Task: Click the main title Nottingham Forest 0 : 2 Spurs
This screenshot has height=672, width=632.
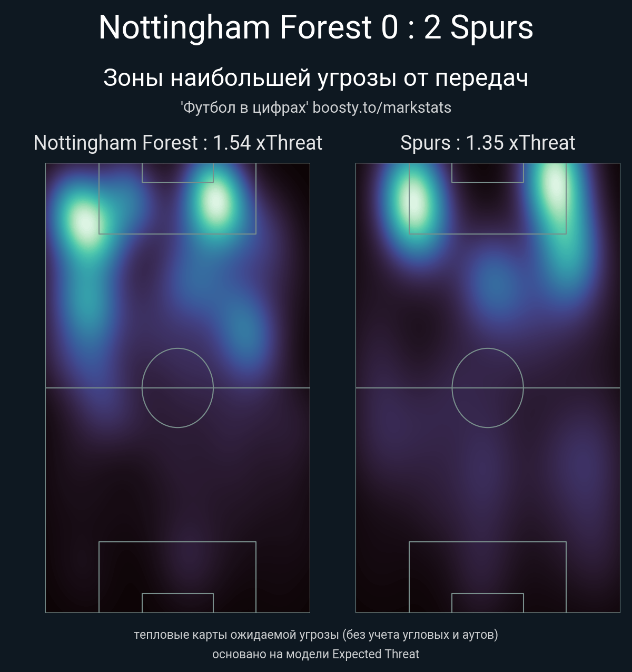Action: point(316,27)
